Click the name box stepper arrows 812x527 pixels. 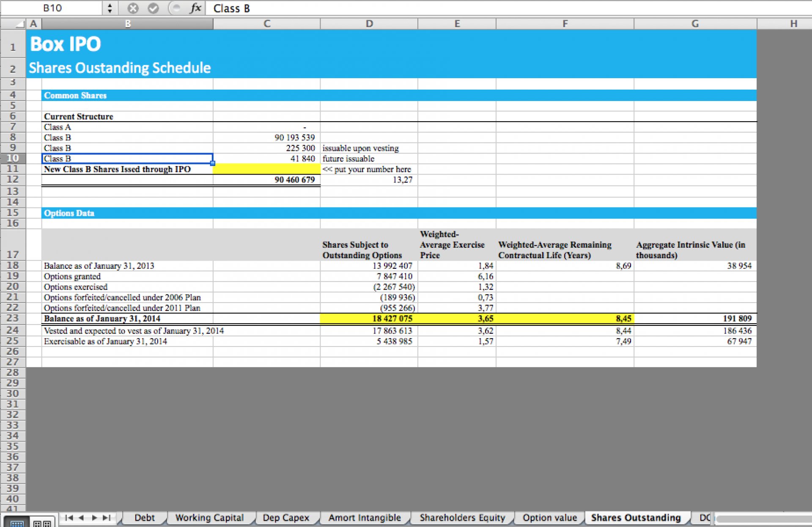tap(110, 8)
